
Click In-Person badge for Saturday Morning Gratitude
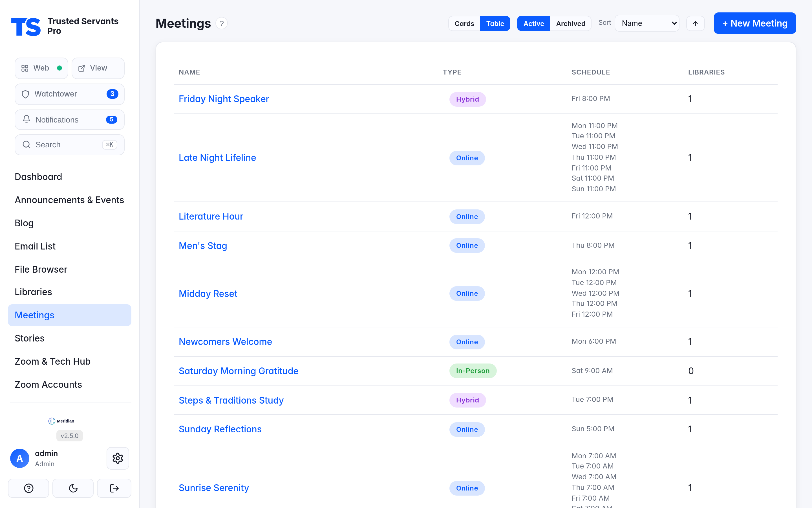point(473,371)
